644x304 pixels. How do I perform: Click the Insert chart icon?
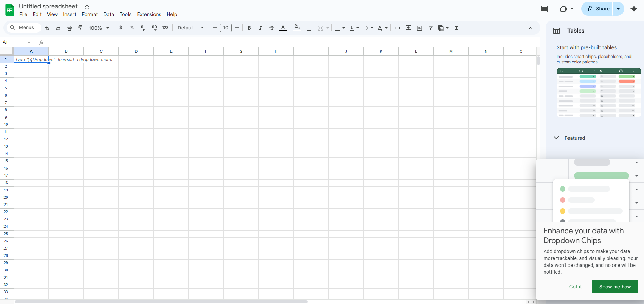coord(420,28)
